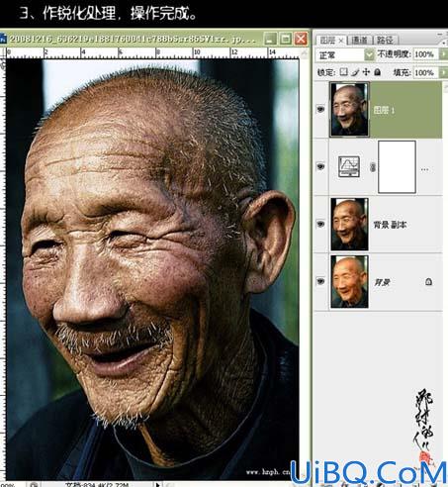
Task: Open the layers panel options menu
Action: pyautogui.click(x=444, y=43)
